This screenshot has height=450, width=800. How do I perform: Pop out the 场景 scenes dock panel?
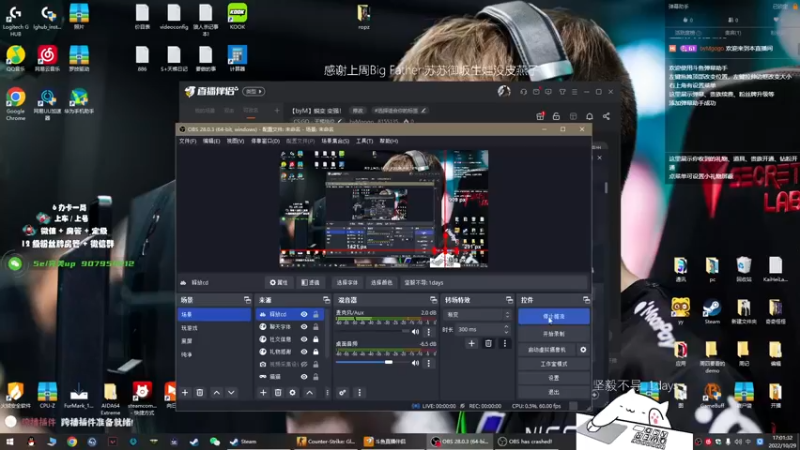pos(247,300)
